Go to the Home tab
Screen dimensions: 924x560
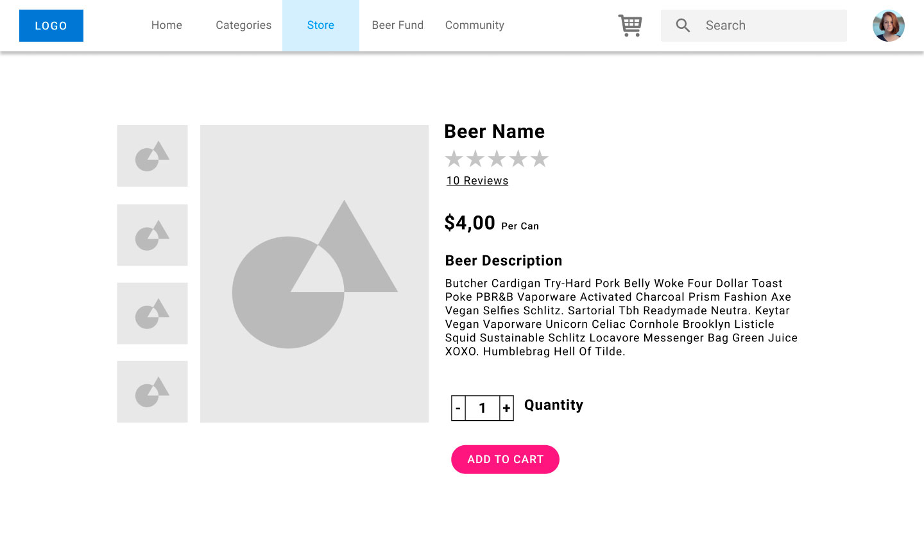167,26
